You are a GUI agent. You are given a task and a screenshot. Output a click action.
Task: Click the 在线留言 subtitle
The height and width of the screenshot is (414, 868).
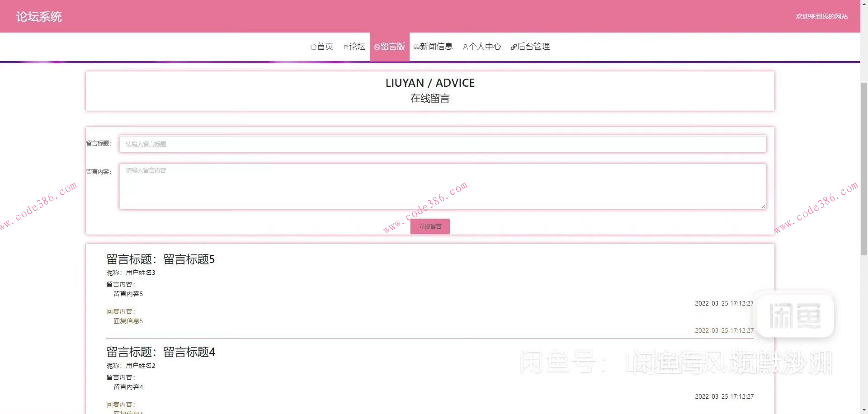[x=430, y=99]
